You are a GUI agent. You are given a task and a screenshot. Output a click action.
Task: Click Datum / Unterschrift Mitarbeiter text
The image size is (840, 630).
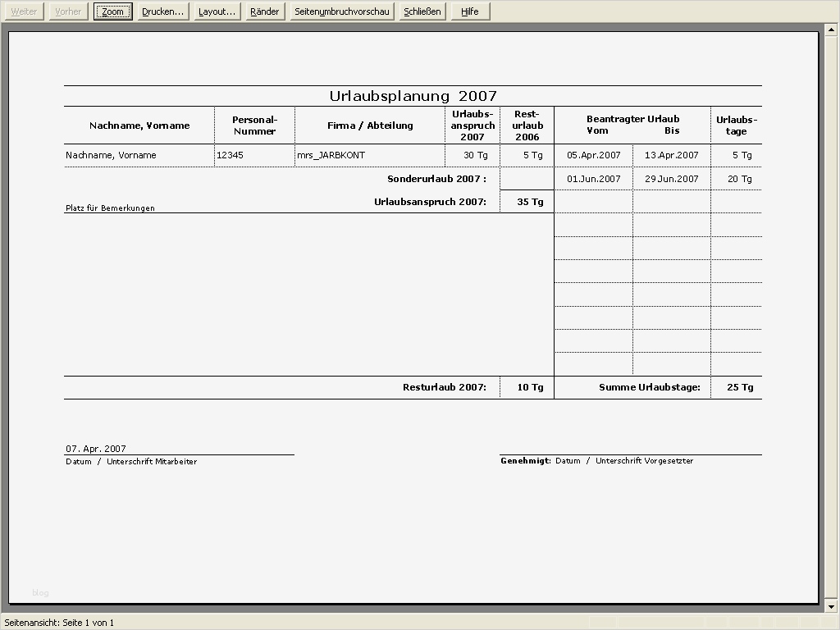click(x=131, y=461)
